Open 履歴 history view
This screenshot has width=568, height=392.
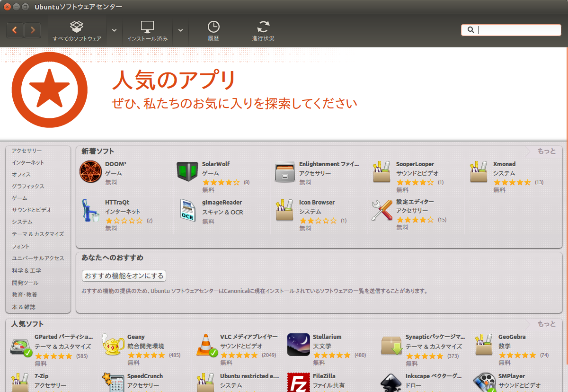pyautogui.click(x=213, y=31)
